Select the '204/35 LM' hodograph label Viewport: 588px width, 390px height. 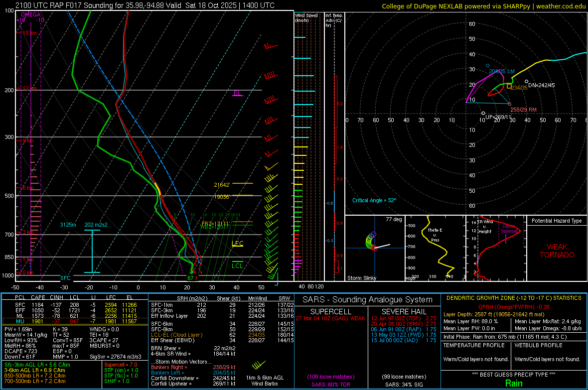(x=502, y=71)
